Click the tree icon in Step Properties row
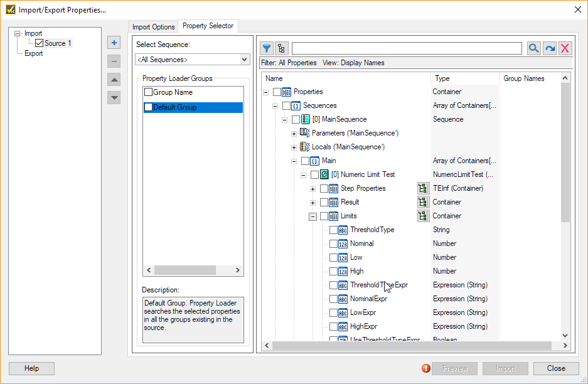This screenshot has height=384, width=588. tap(424, 188)
